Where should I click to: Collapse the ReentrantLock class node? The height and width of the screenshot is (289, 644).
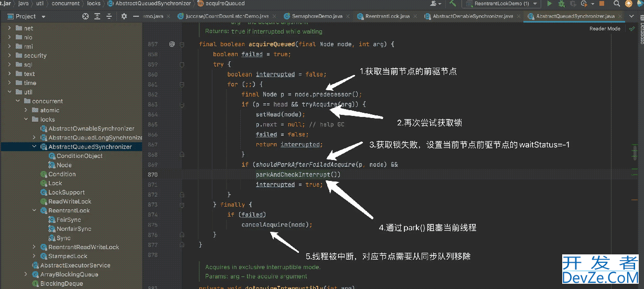pyautogui.click(x=35, y=211)
